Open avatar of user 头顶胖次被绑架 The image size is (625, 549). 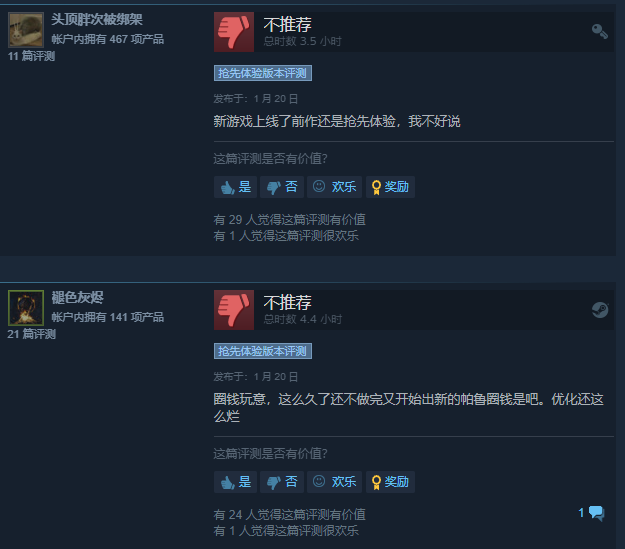26,30
